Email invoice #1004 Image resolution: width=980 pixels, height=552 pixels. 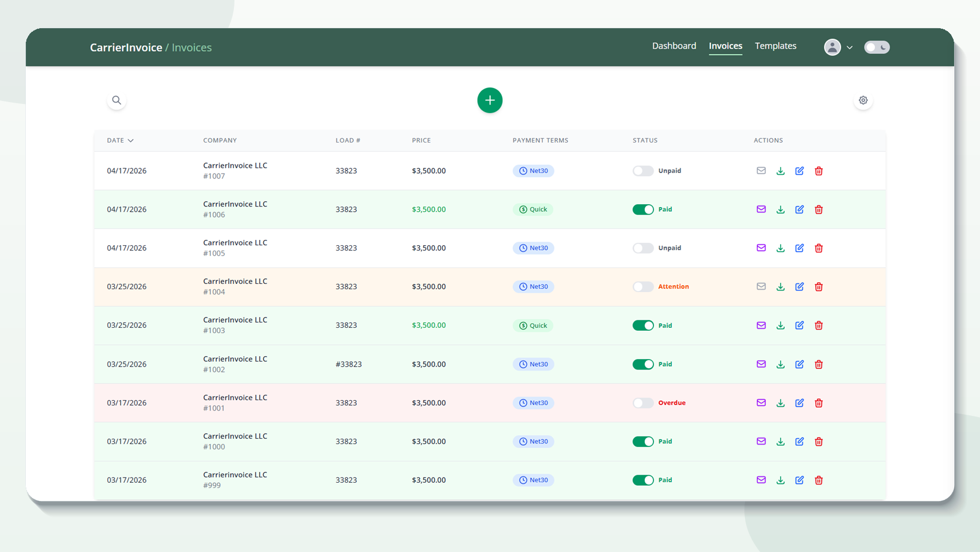click(x=761, y=287)
